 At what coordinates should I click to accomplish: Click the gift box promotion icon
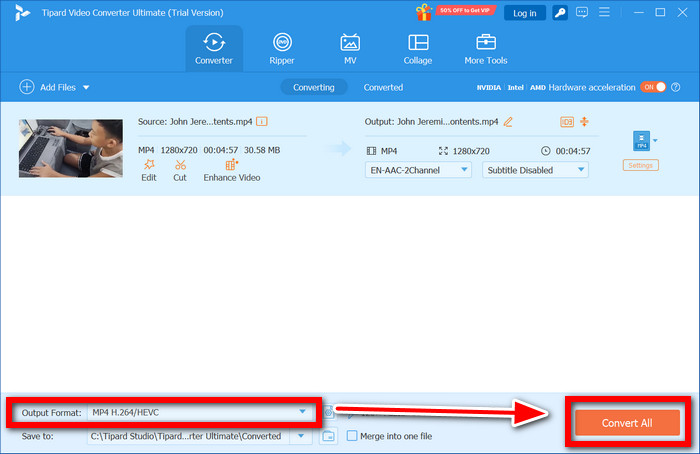(x=424, y=12)
